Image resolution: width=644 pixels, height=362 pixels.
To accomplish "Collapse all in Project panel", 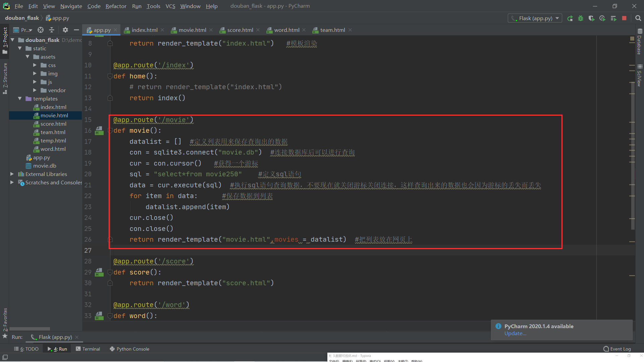I will (x=52, y=30).
